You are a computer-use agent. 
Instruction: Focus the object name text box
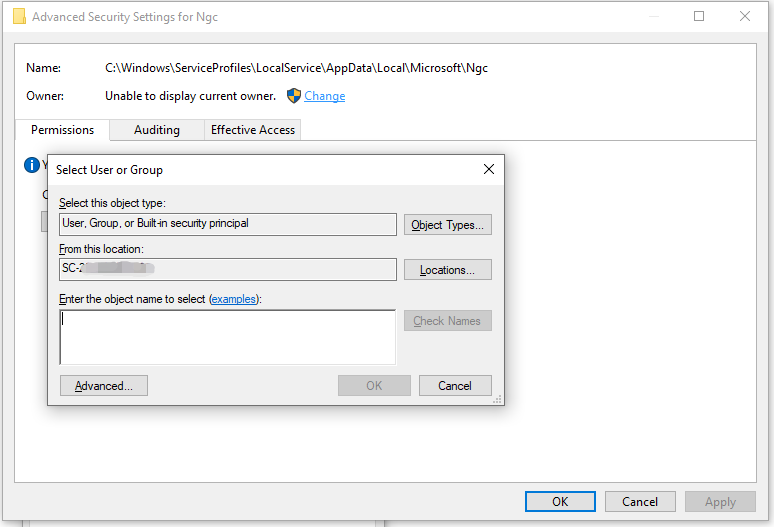228,337
